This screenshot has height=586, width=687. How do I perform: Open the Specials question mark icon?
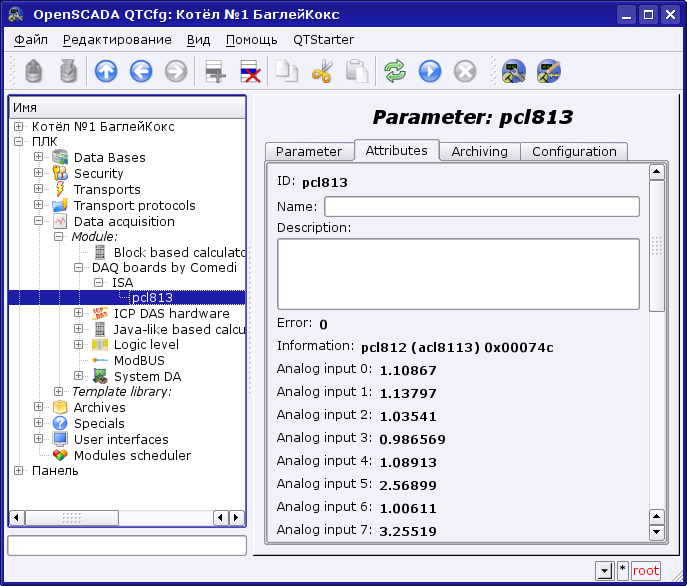(x=60, y=423)
